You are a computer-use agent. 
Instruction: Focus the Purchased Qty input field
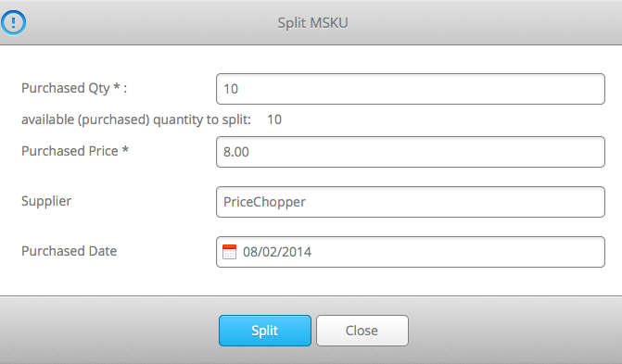click(410, 89)
